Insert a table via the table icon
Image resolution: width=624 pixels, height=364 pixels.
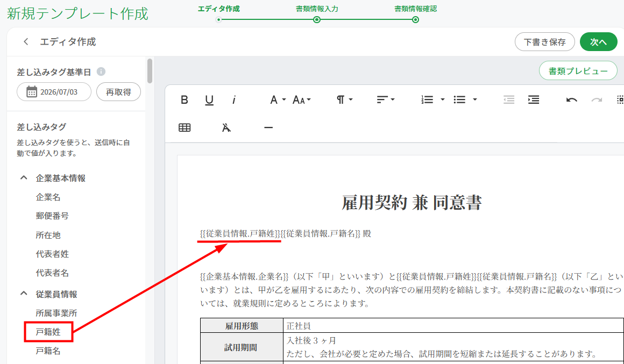click(x=185, y=128)
